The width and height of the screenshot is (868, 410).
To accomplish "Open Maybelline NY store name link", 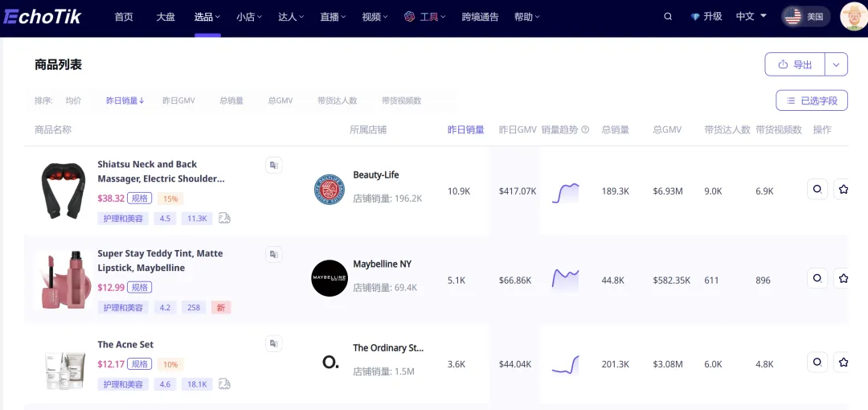I will (x=382, y=264).
